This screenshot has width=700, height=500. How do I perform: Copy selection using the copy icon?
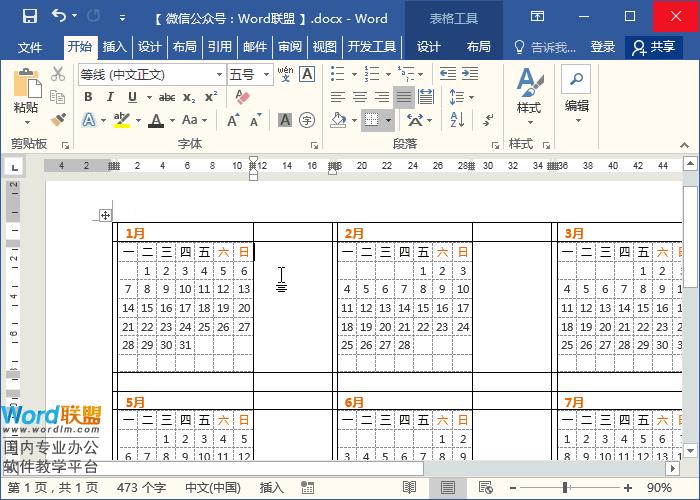coord(58,96)
